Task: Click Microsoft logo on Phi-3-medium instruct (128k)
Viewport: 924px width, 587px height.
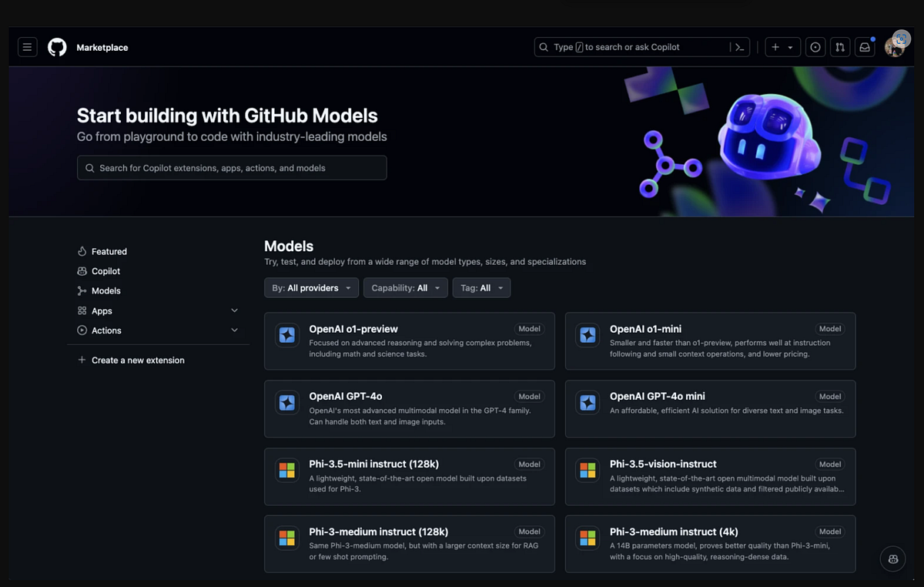Action: pyautogui.click(x=287, y=538)
